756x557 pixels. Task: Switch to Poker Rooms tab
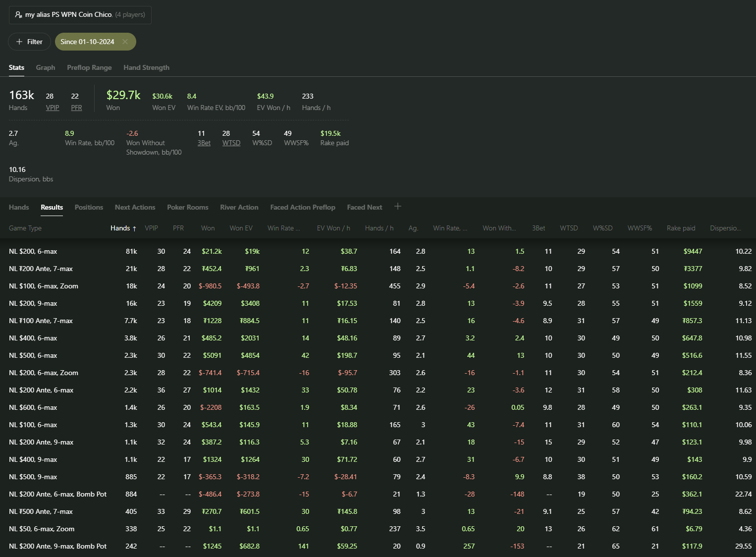188,207
